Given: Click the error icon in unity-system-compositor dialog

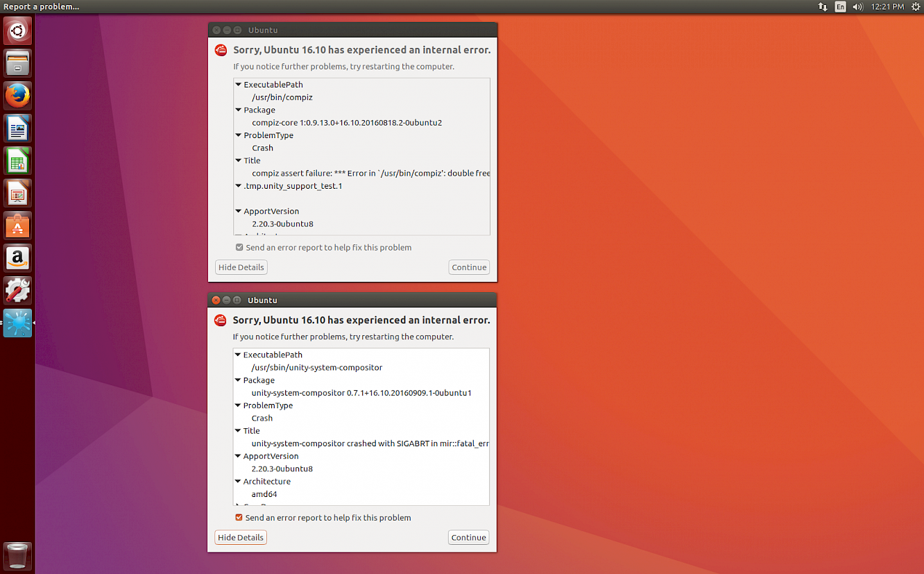Looking at the screenshot, I should tap(220, 321).
